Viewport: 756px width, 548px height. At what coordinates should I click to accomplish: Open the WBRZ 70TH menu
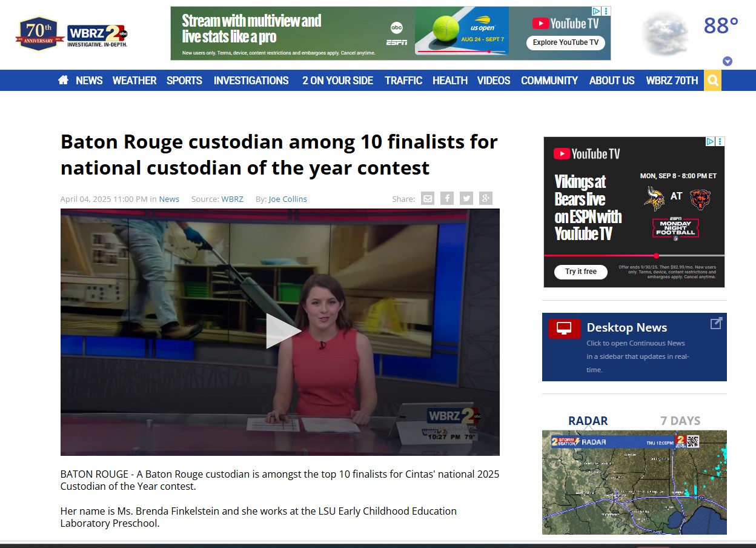click(x=672, y=81)
